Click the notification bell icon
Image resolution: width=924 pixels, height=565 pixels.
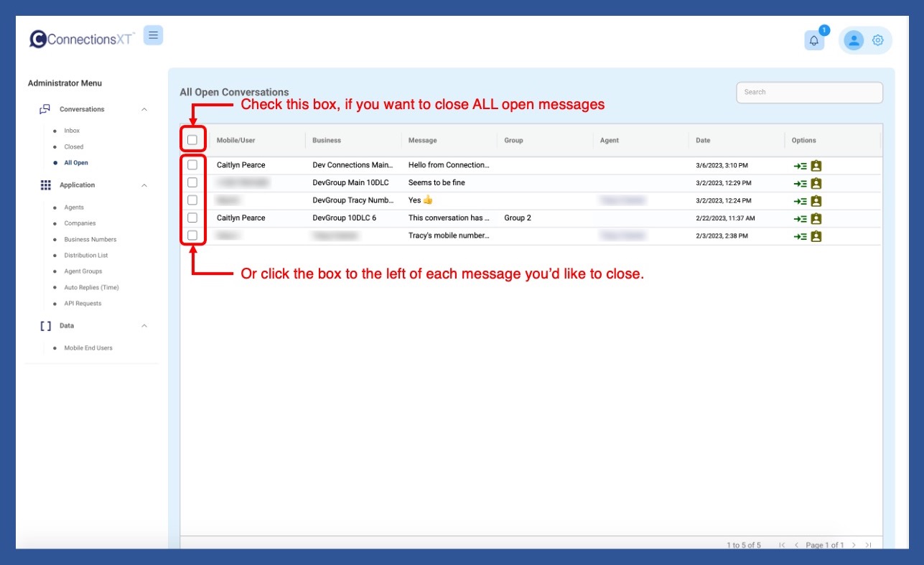(x=813, y=41)
